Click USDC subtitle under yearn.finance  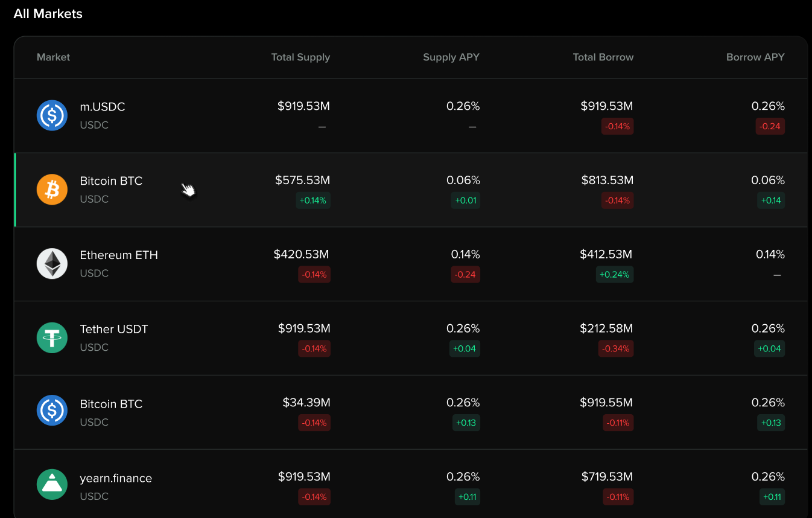coord(94,496)
